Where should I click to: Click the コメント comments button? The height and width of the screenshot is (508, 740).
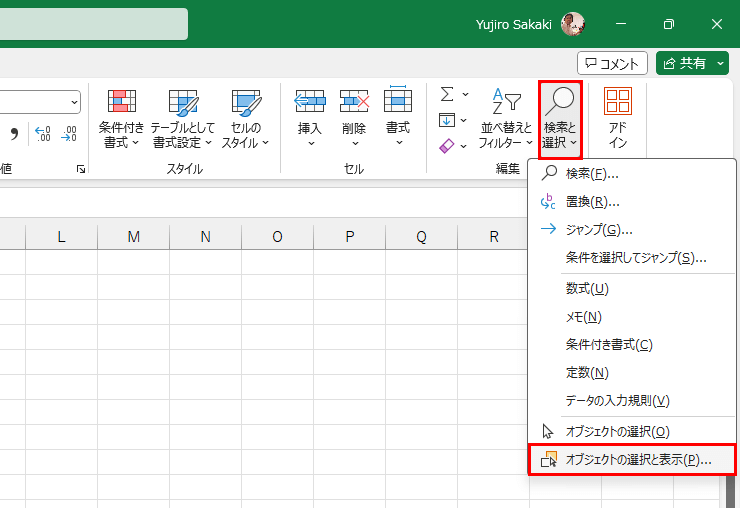[x=612, y=63]
